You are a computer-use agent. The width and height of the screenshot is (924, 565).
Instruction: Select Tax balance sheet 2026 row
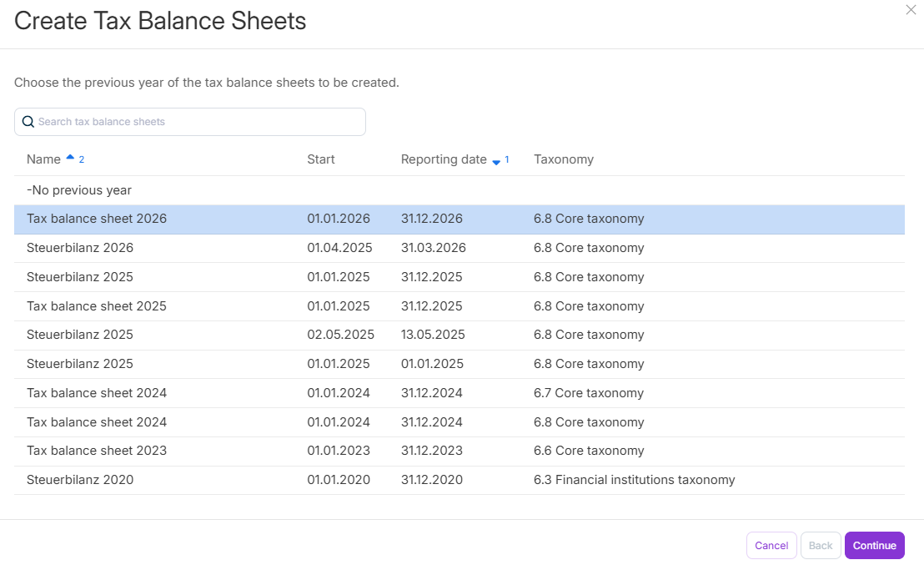(x=459, y=219)
